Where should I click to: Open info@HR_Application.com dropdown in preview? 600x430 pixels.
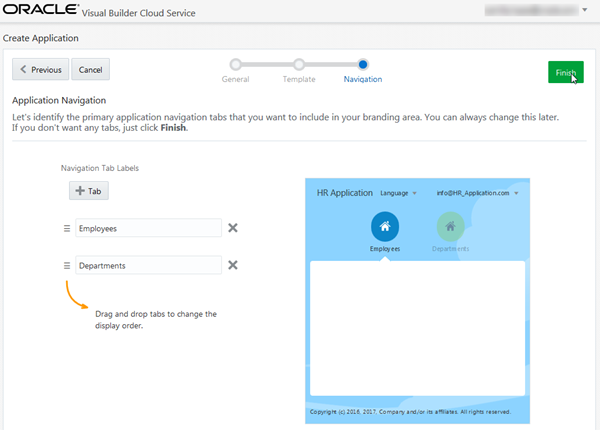(478, 193)
